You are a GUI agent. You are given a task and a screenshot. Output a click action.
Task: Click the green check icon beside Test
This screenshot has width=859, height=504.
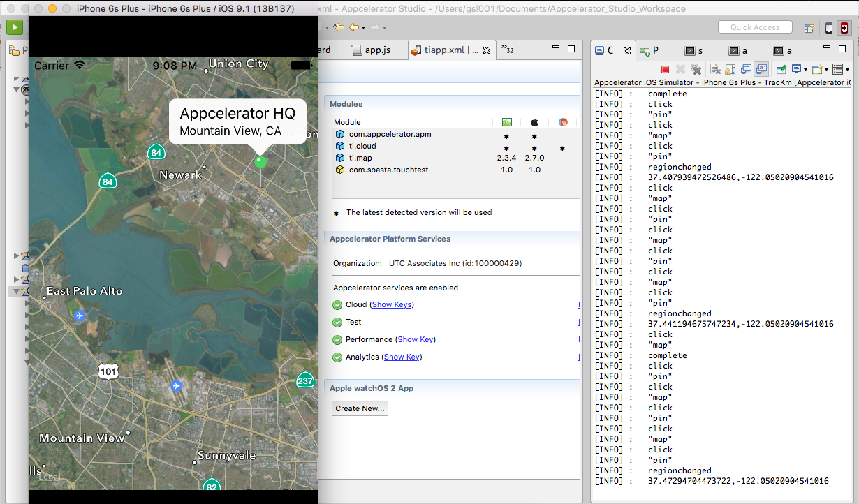337,323
